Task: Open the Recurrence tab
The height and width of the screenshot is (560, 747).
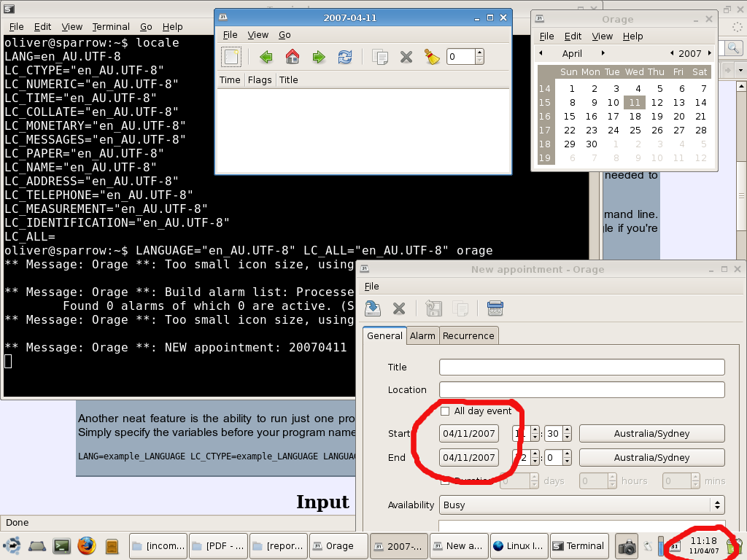Action: 468,335
